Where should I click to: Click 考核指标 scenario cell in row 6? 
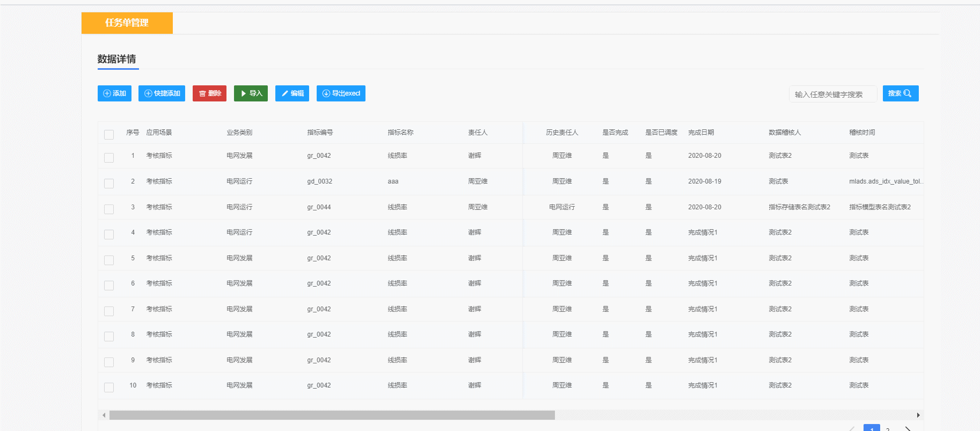[159, 283]
